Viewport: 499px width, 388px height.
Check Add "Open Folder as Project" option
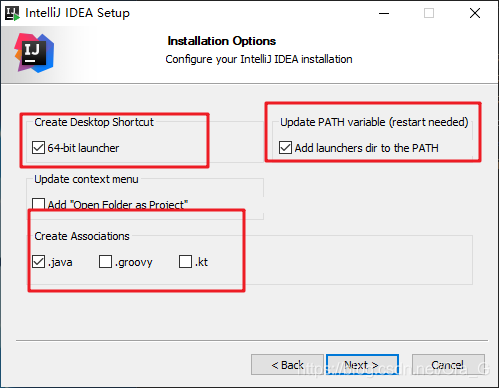click(38, 204)
